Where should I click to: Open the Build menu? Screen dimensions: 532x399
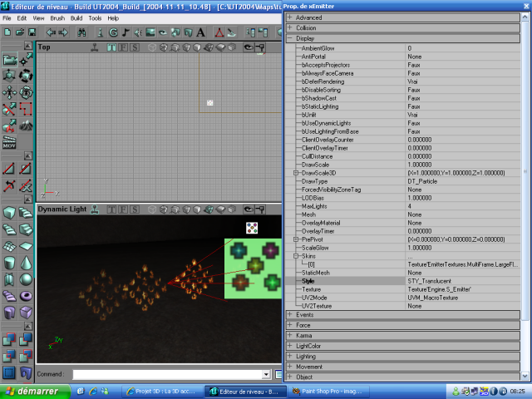(x=76, y=17)
